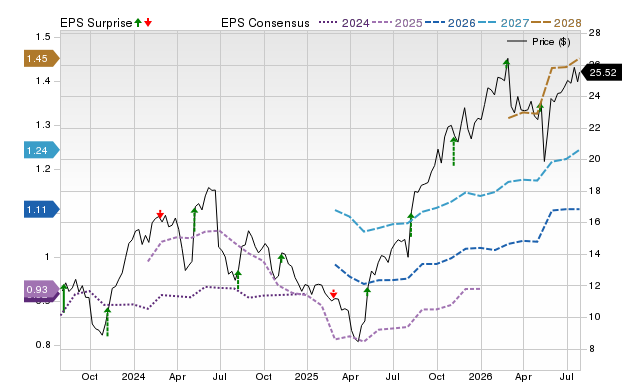This screenshot has width=640, height=382.
Task: Toggle the 2025 consensus legend entry
Action: pos(397,23)
